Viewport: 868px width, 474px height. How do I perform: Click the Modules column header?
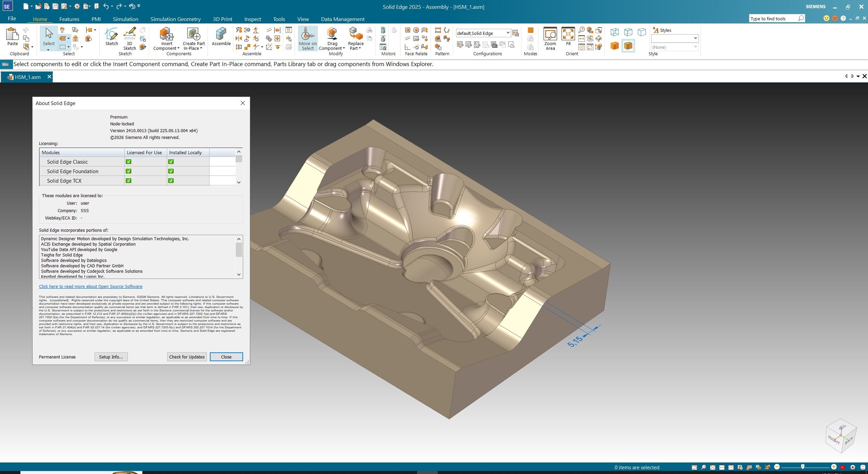click(x=82, y=152)
